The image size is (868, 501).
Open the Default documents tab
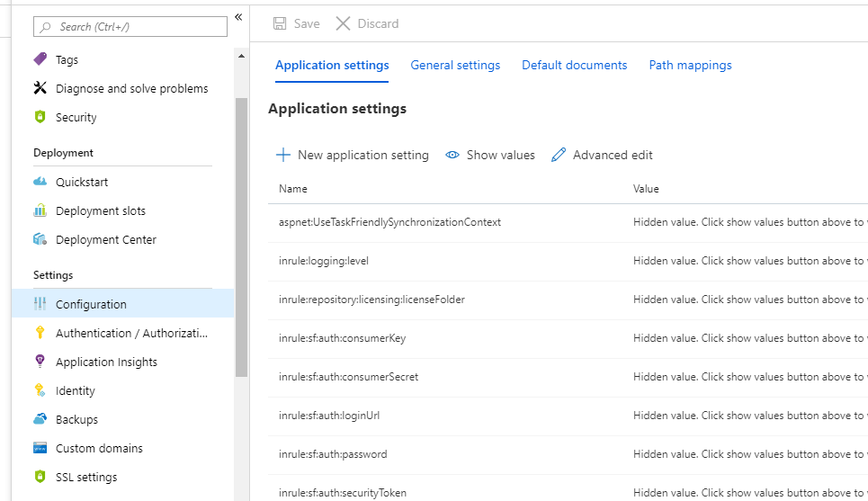point(574,65)
